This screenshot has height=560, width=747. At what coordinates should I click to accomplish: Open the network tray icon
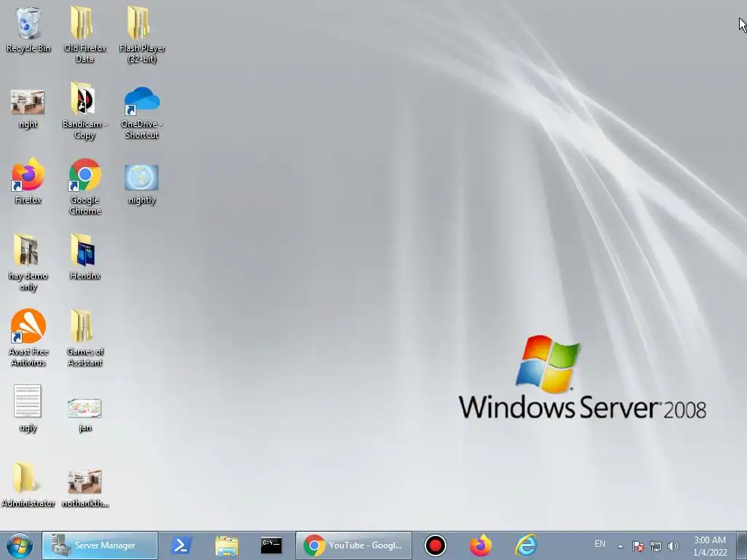656,546
